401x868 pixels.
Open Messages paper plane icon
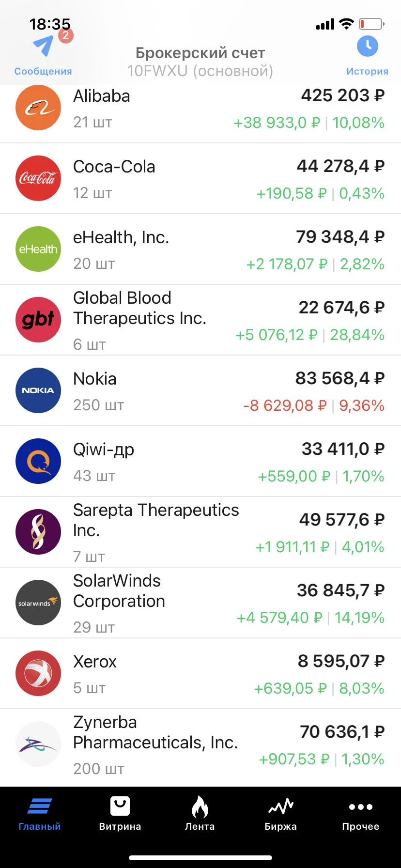[x=43, y=46]
